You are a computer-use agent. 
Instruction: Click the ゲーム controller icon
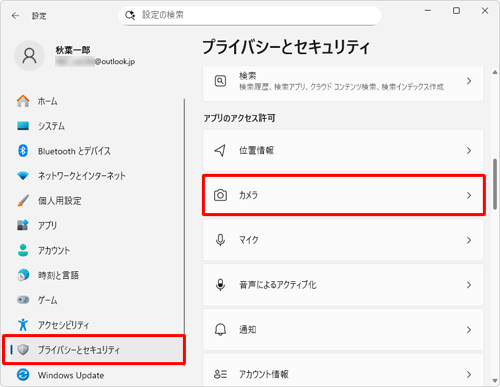[x=23, y=300]
